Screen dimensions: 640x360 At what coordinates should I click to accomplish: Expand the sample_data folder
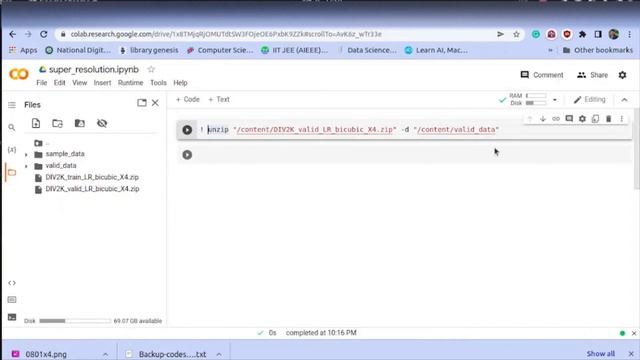point(26,155)
